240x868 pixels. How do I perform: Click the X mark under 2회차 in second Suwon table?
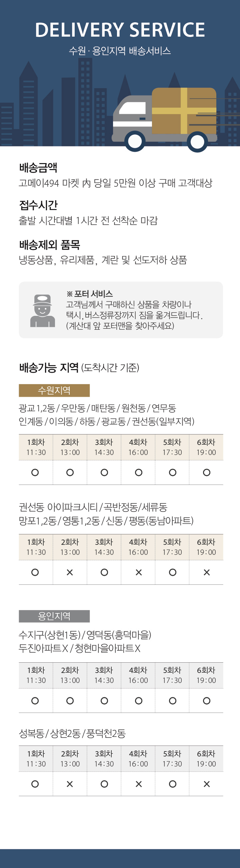click(x=70, y=572)
